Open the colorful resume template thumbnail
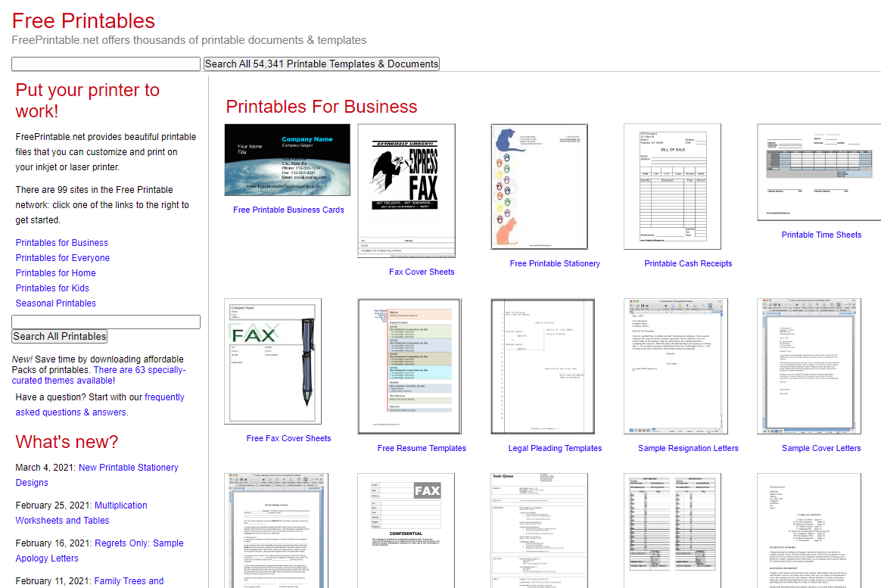The height and width of the screenshot is (588, 881). [x=406, y=366]
